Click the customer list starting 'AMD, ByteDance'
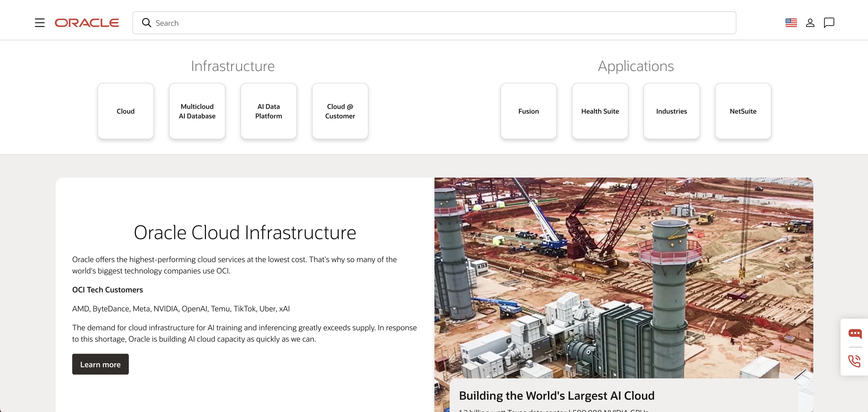Screen dimensions: 868x412 (181, 309)
